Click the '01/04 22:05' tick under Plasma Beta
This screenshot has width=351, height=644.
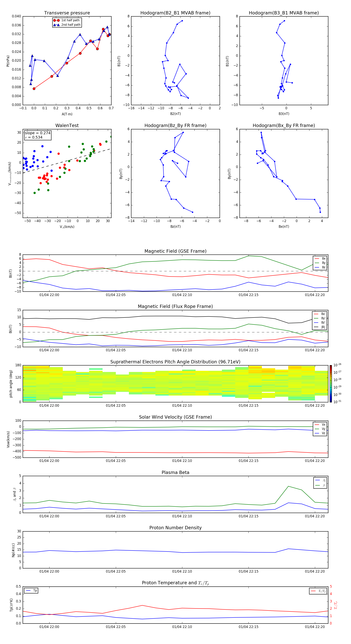point(116,516)
